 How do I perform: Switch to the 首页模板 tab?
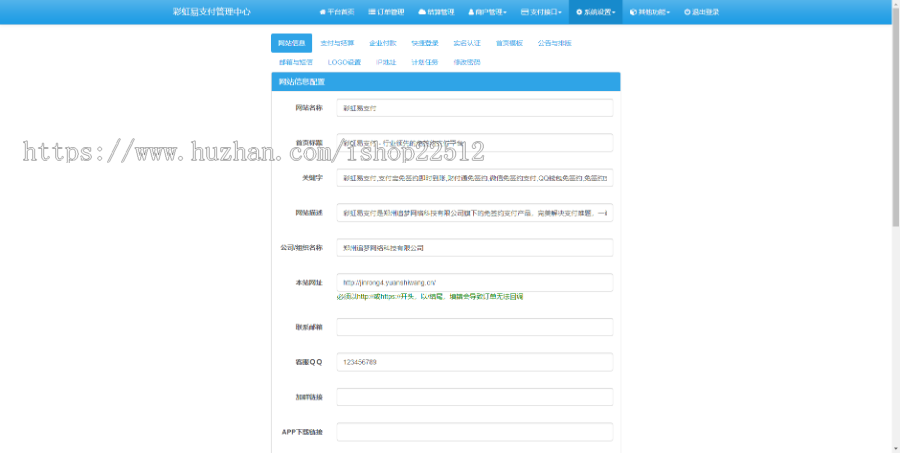click(x=509, y=43)
